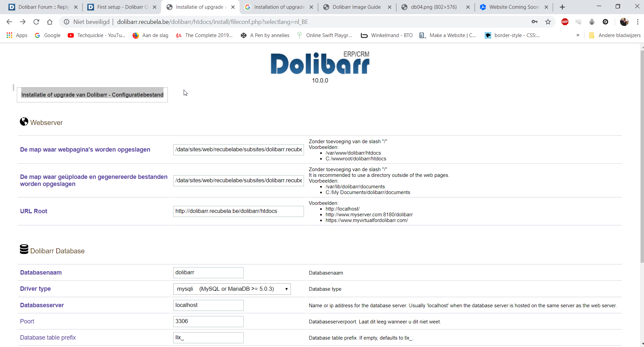Edit the URL Root field
The height and width of the screenshot is (347, 644).
[x=239, y=211]
